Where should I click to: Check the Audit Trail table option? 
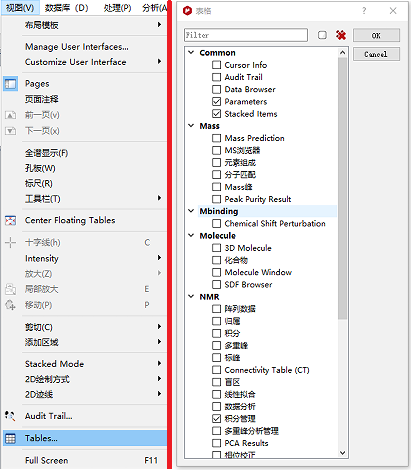click(216, 77)
